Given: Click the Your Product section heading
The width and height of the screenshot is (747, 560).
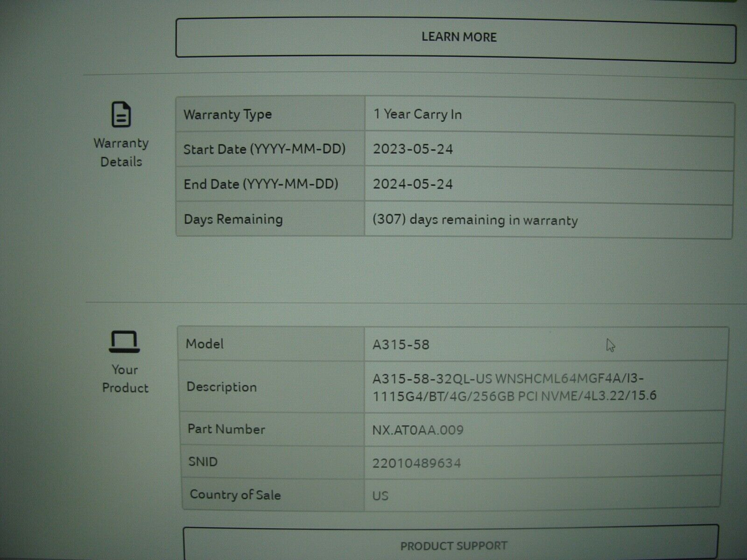Looking at the screenshot, I should [x=125, y=378].
